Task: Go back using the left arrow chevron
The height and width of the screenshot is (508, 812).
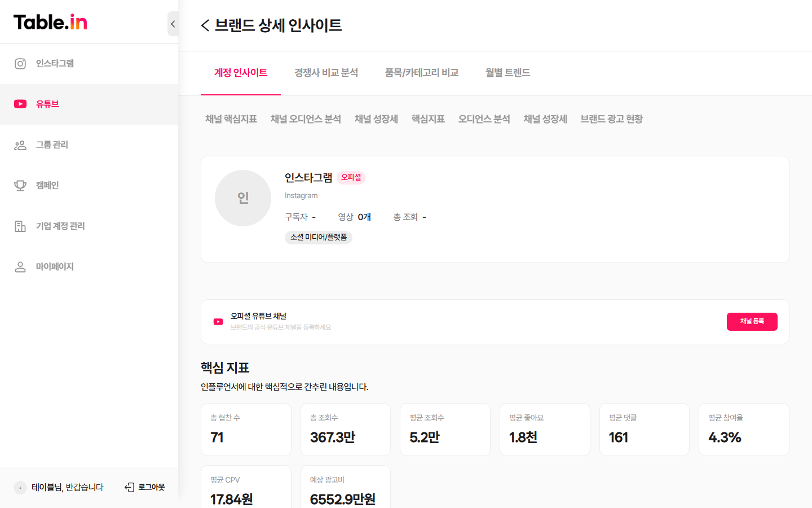Action: (205, 26)
